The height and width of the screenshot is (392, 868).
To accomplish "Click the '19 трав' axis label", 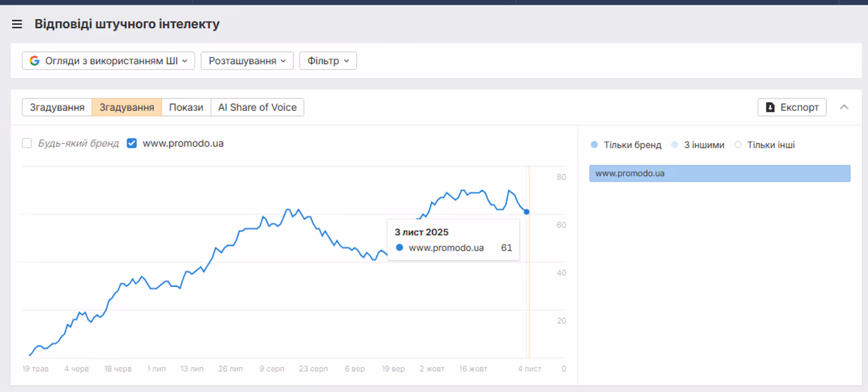I will coord(35,369).
